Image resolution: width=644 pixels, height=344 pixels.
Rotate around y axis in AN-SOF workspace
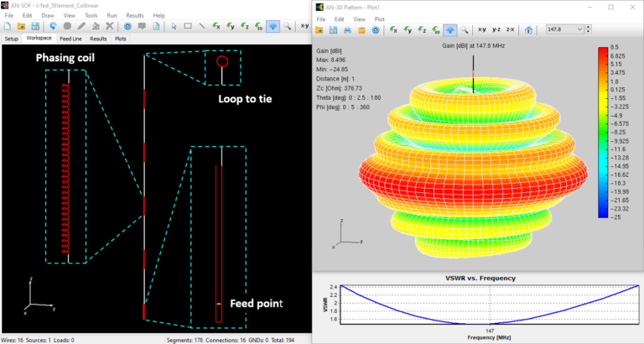pyautogui.click(x=231, y=26)
